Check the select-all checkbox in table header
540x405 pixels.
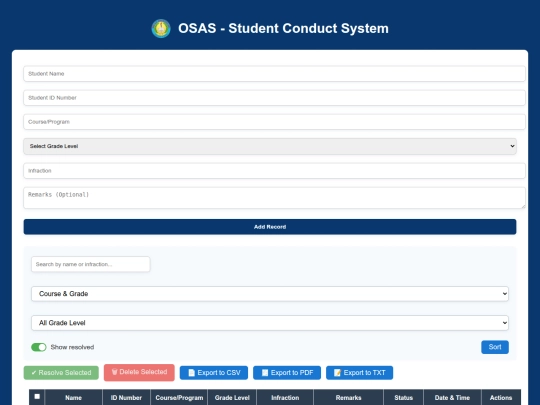(x=37, y=396)
